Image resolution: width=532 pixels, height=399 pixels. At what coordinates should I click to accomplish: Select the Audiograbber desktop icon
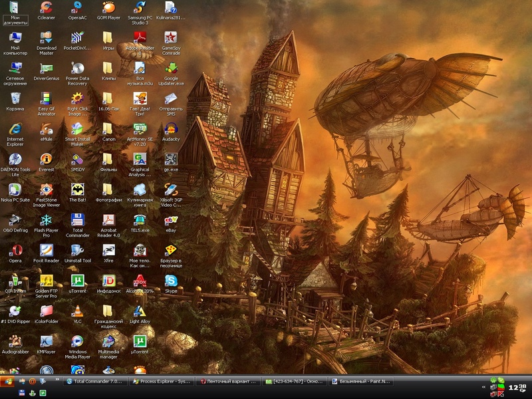click(x=15, y=341)
